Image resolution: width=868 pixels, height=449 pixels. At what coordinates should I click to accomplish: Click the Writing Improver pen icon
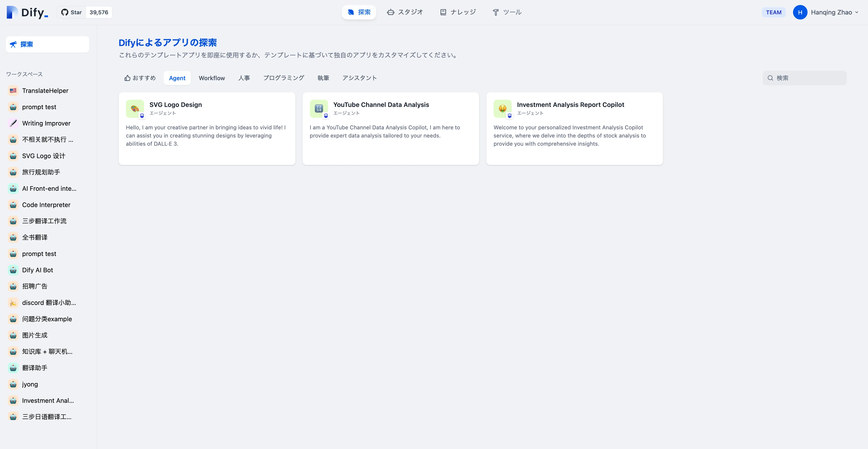coord(13,123)
